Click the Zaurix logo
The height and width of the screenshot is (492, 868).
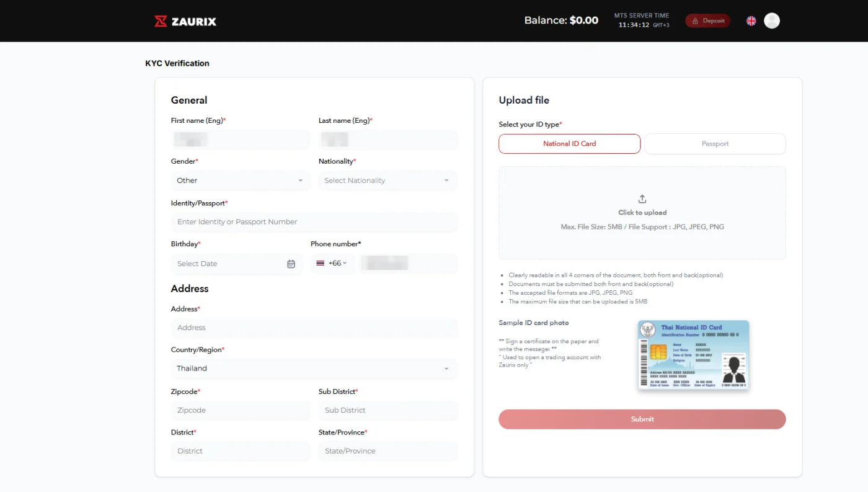point(185,21)
